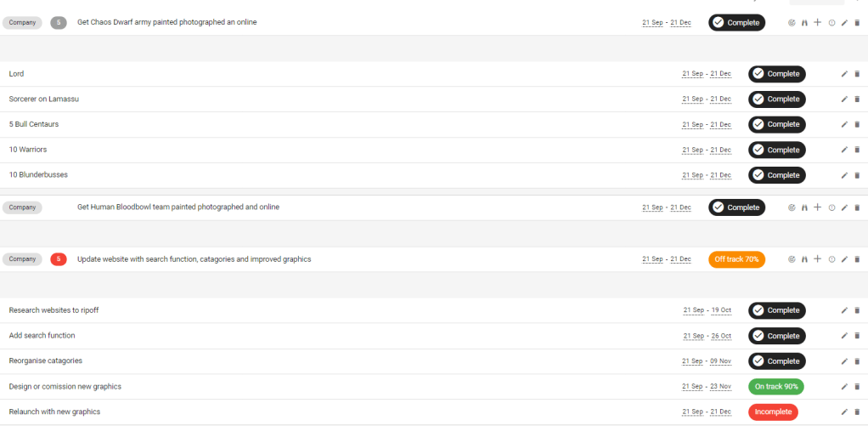
Task: Collapse Chaos Dwarf objective via grey 5 badge
Action: (x=59, y=23)
